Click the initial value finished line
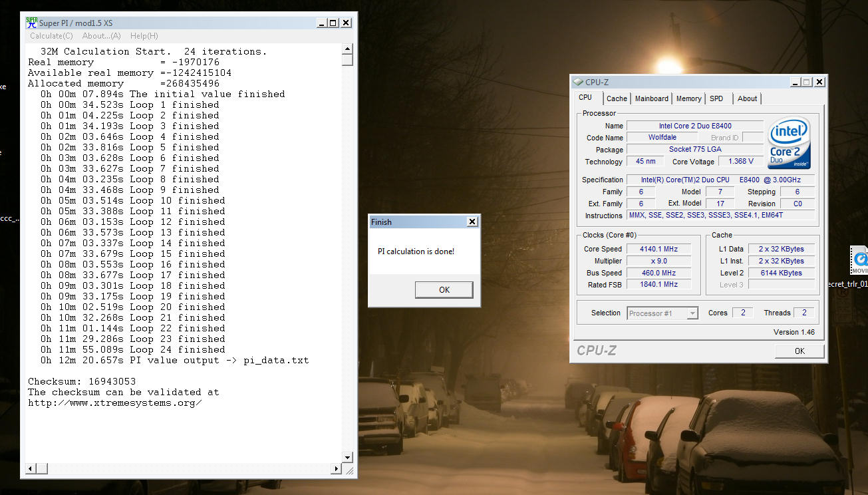Image resolution: width=868 pixels, height=495 pixels. [162, 94]
